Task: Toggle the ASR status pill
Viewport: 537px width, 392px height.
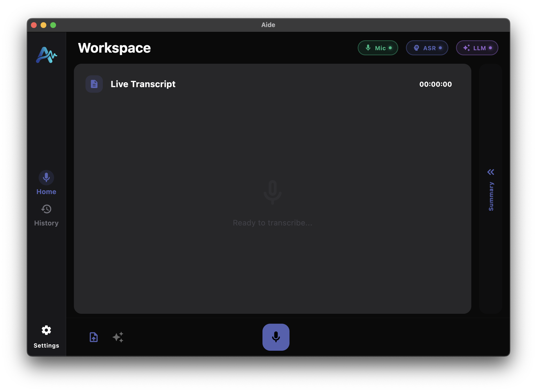Action: point(427,48)
